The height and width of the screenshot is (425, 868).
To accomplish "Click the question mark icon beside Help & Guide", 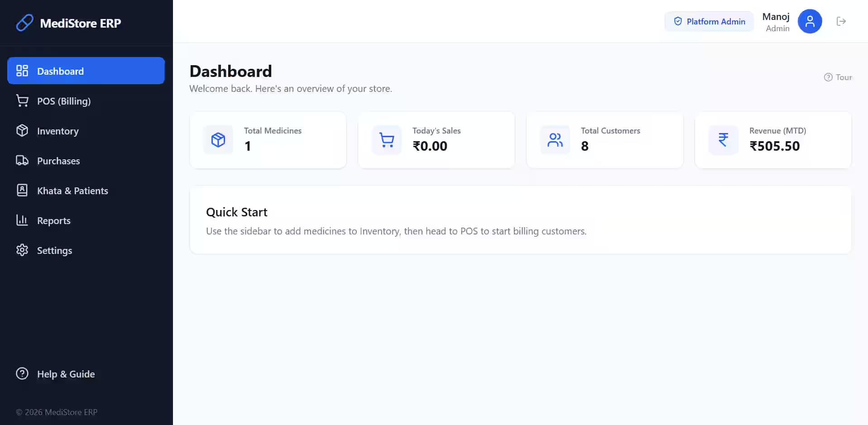I will click(x=22, y=373).
